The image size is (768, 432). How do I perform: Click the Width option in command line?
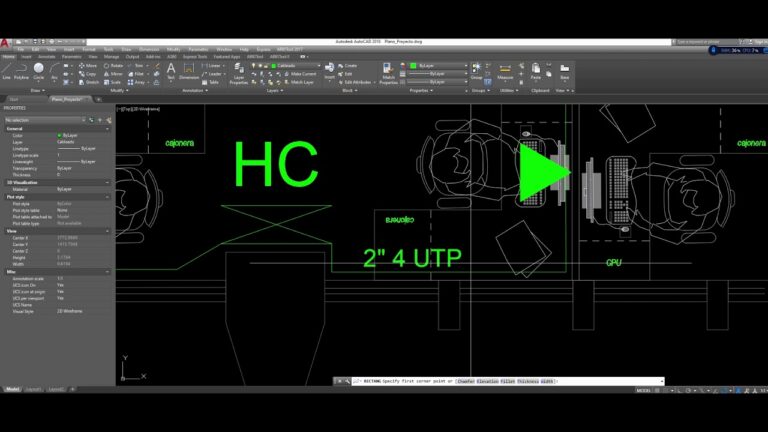click(x=549, y=381)
